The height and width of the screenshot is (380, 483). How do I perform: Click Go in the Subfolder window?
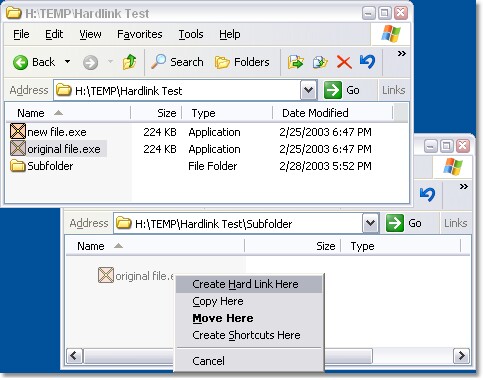point(404,223)
